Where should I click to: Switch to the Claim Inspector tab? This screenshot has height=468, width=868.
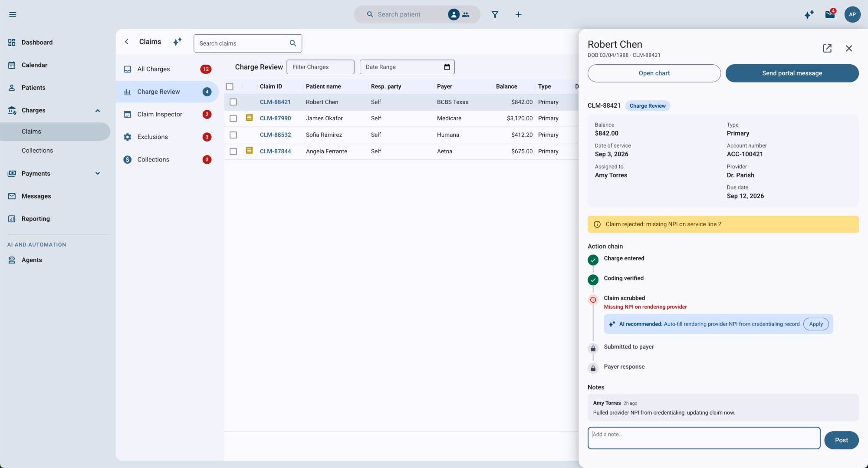(168, 114)
